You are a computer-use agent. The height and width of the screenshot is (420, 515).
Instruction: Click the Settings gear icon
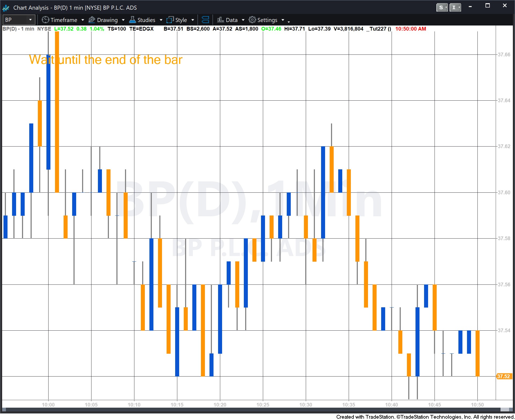click(x=252, y=20)
